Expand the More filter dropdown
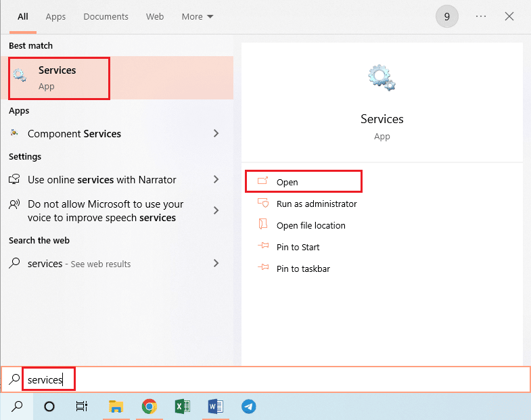Viewport: 531px width, 420px height. (198, 16)
